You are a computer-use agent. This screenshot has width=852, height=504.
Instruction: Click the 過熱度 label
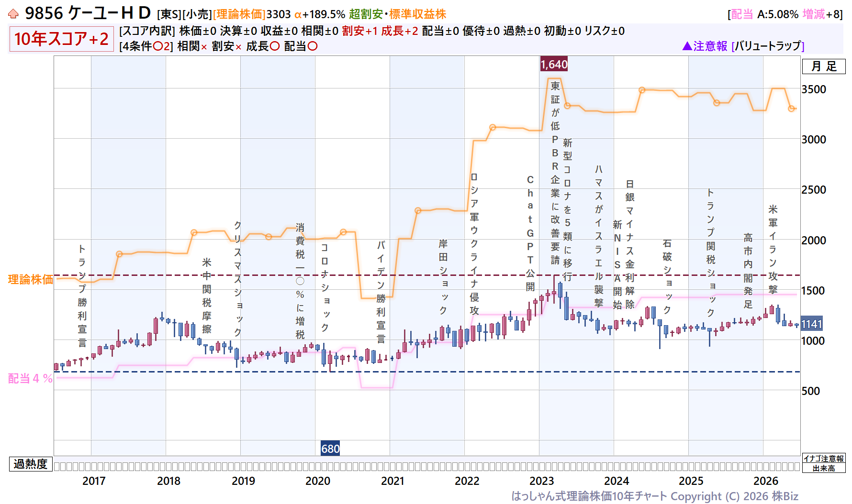[x=31, y=464]
